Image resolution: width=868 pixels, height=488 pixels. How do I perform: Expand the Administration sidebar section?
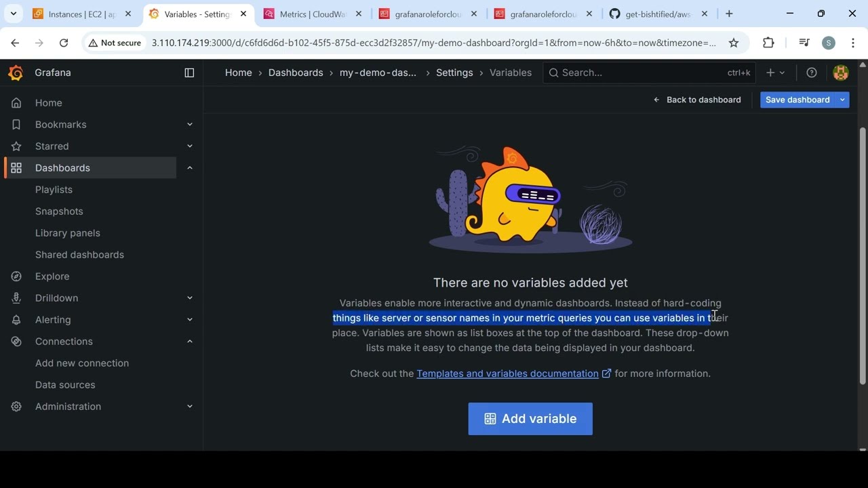[190, 407]
